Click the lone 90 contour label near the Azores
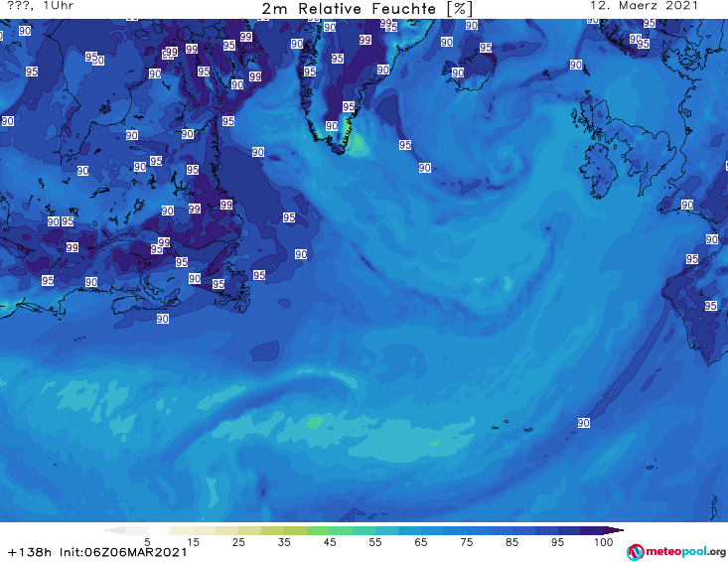 pyautogui.click(x=584, y=423)
